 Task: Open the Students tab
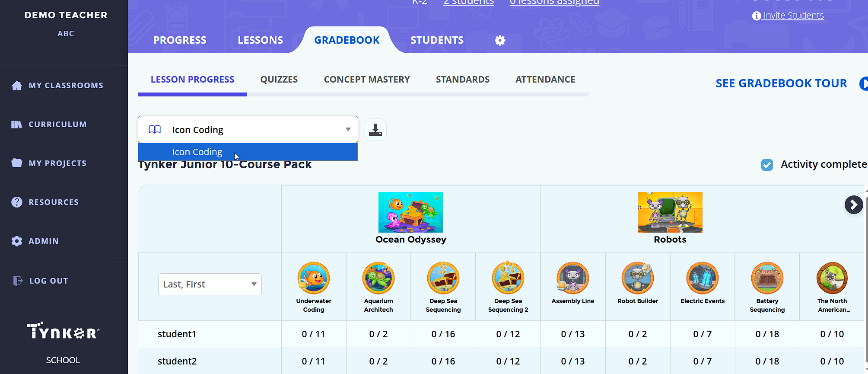coord(437,40)
